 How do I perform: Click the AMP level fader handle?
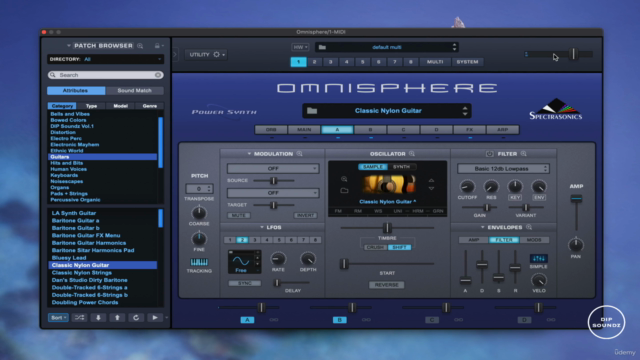(x=576, y=199)
